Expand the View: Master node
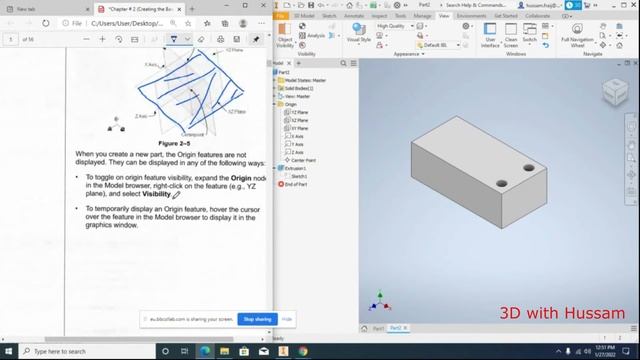This screenshot has width=640, height=360. [x=274, y=96]
